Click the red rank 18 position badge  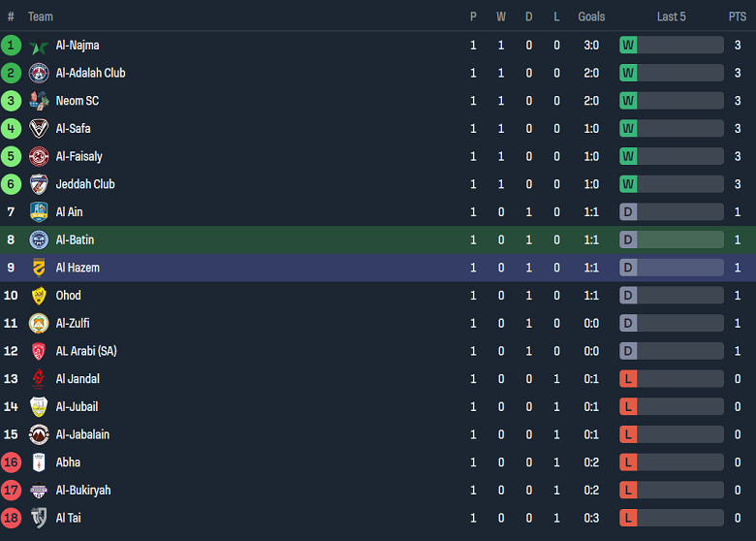pyautogui.click(x=12, y=518)
